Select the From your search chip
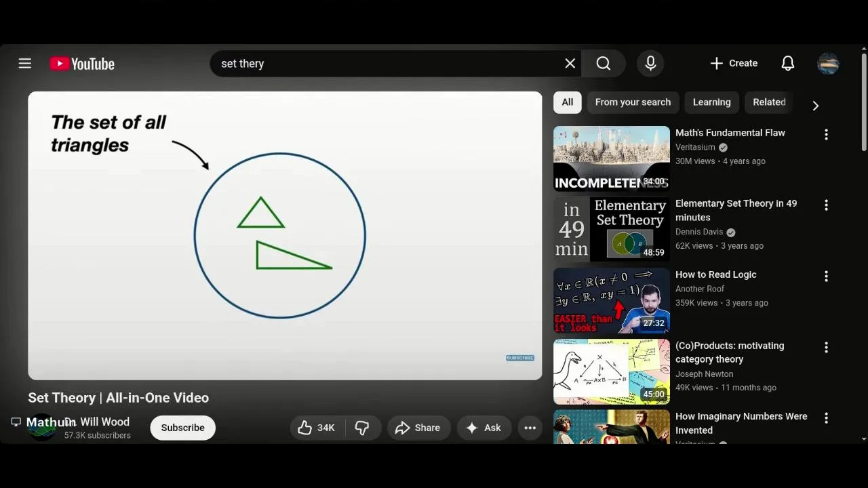 [633, 102]
